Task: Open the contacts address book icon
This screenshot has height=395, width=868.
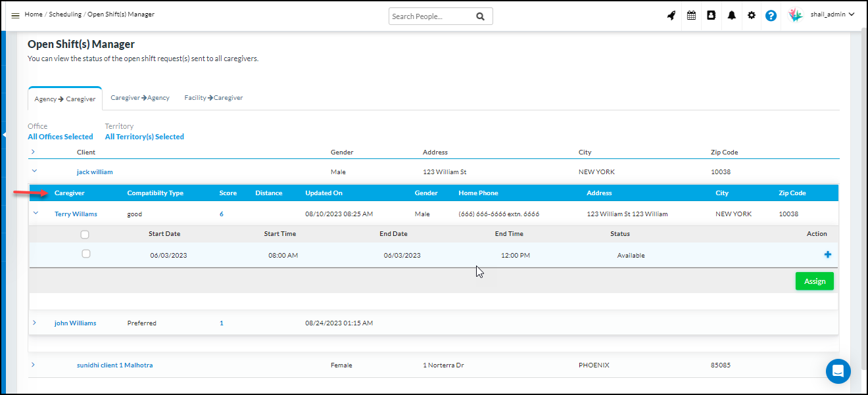Action: coord(711,15)
